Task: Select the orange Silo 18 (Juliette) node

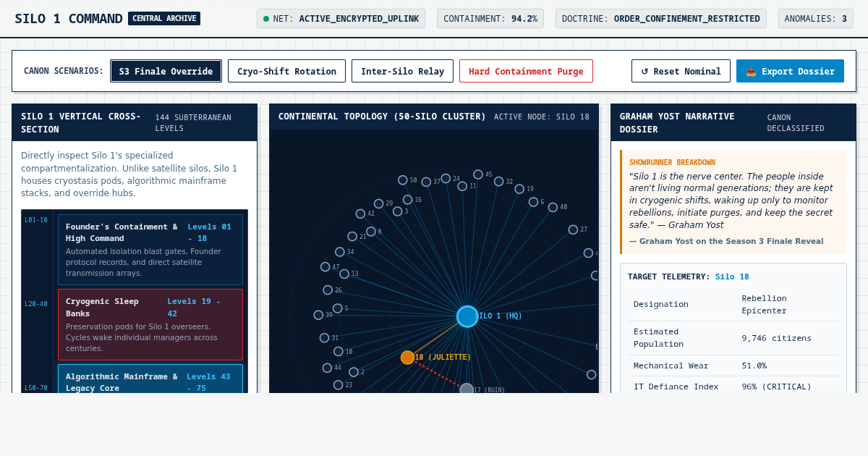Action: [x=408, y=358]
